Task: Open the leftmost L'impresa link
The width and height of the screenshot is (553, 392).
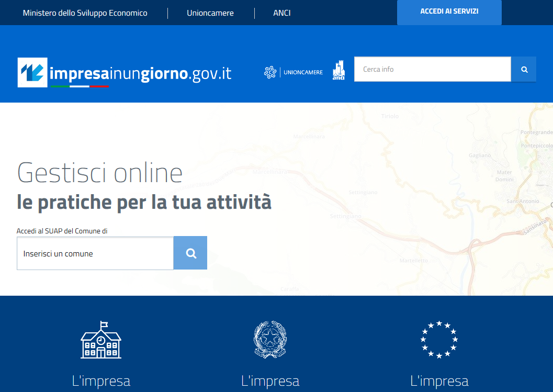Action: tap(101, 382)
